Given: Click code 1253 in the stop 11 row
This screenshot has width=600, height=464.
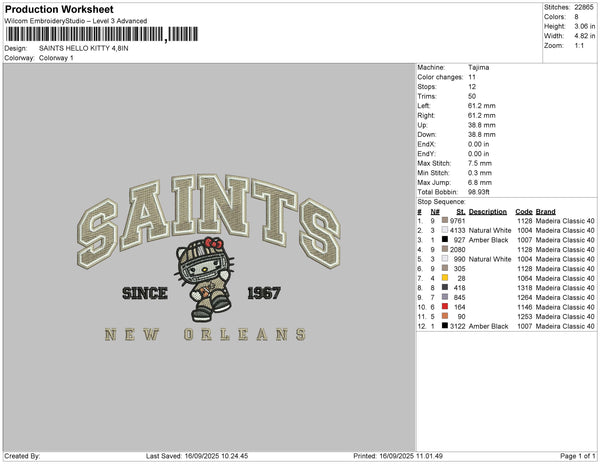Looking at the screenshot, I should (x=525, y=316).
